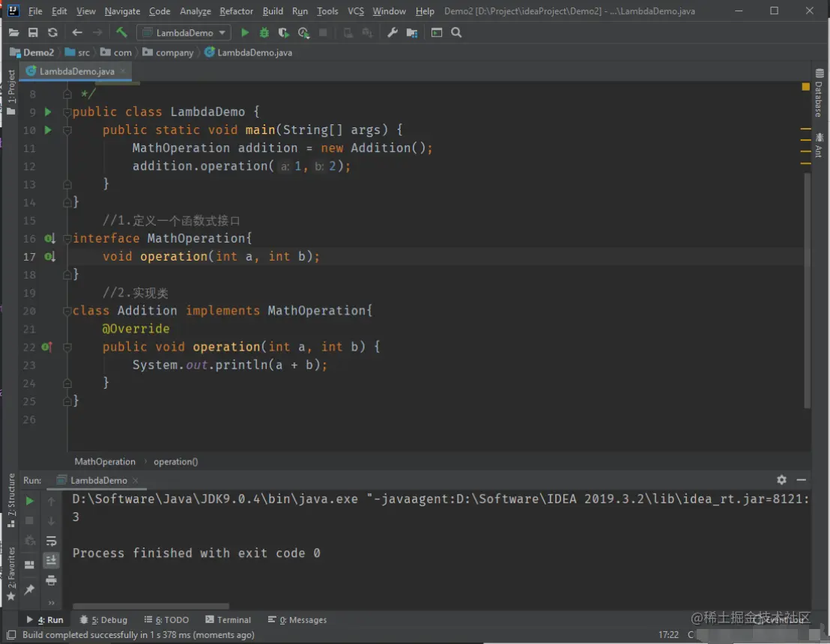
Task: Toggle the Favorites tool window stripe button
Action: click(10, 574)
